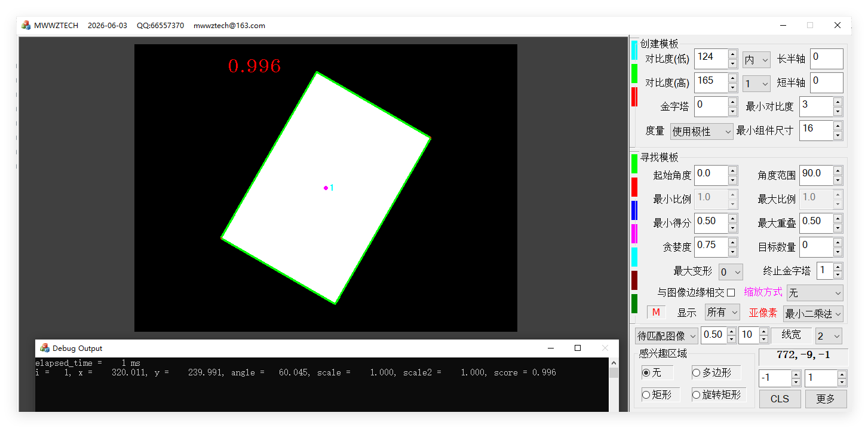Open the 待匹配图像 dropdown
Viewport: 868px width, 428px height.
coord(666,336)
